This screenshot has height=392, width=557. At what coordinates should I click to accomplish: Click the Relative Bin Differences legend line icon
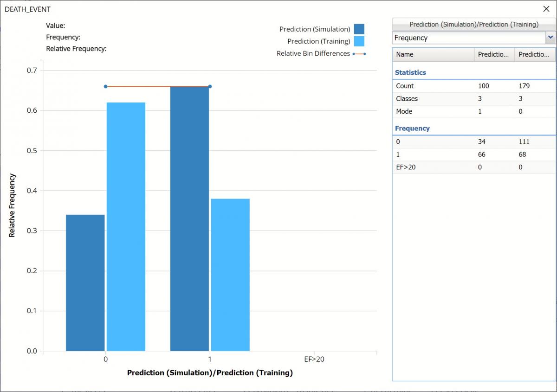359,54
